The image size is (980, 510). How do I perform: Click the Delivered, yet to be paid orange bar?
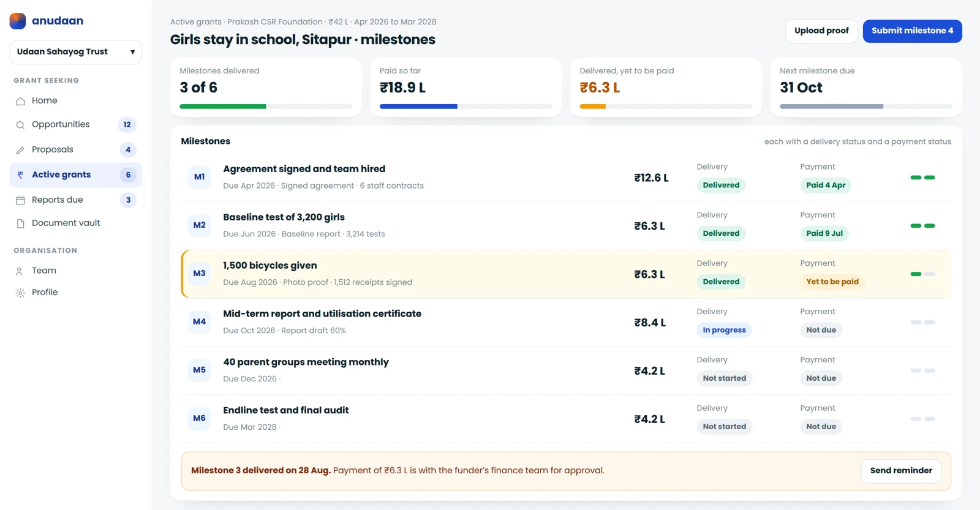[593, 107]
